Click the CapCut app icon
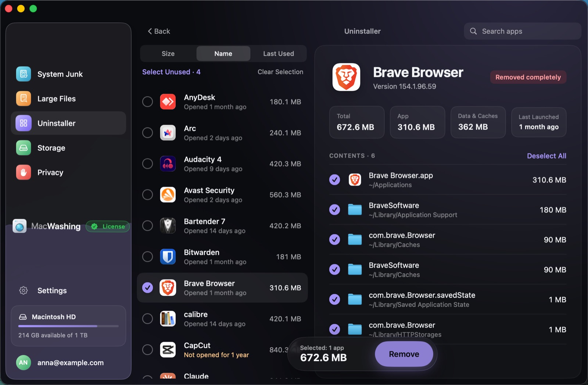The image size is (588, 385). 168,350
